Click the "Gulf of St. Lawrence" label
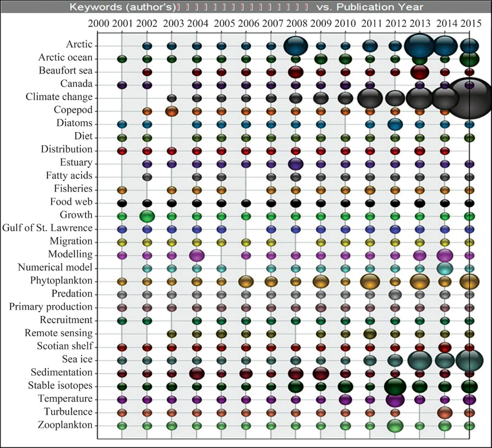The image size is (492, 448). tap(47, 228)
